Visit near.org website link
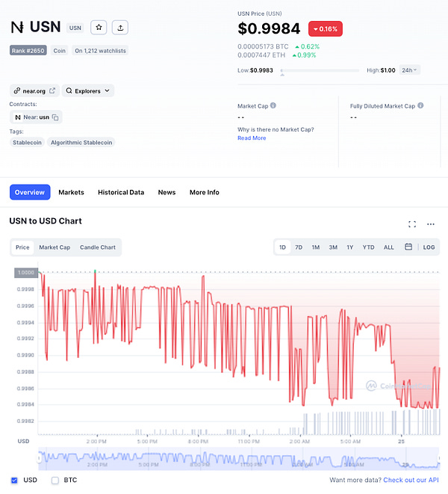 tap(34, 91)
